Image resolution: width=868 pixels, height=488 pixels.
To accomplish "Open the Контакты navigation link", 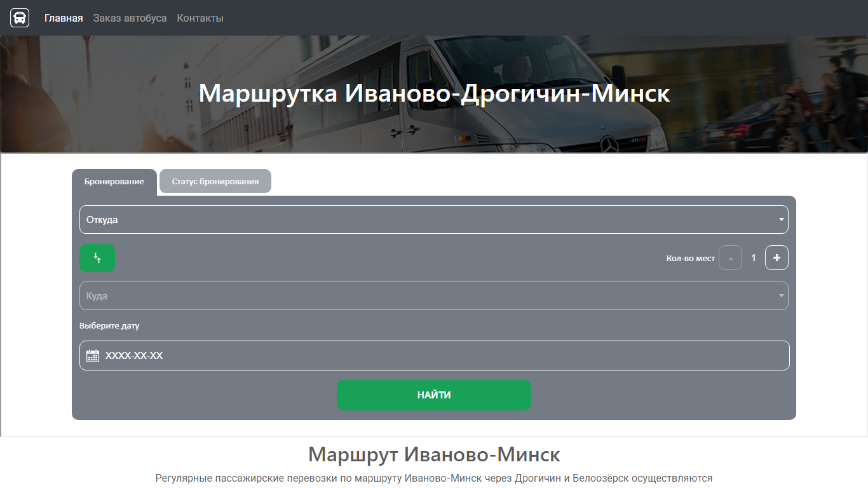I will (x=200, y=18).
